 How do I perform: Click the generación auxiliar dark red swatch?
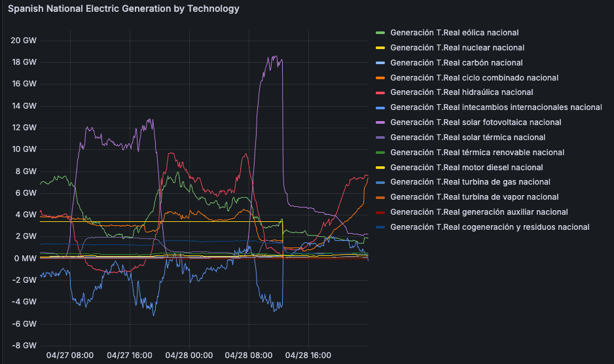[x=380, y=212]
